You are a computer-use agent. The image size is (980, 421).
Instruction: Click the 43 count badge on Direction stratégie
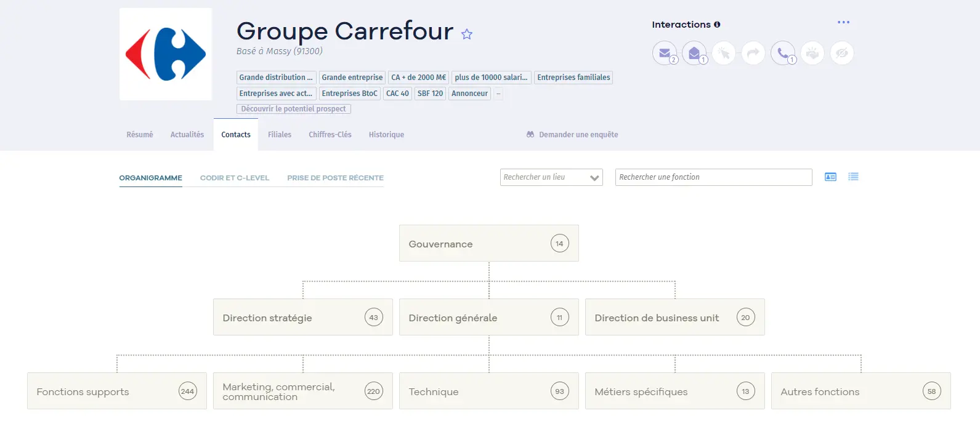coord(374,318)
